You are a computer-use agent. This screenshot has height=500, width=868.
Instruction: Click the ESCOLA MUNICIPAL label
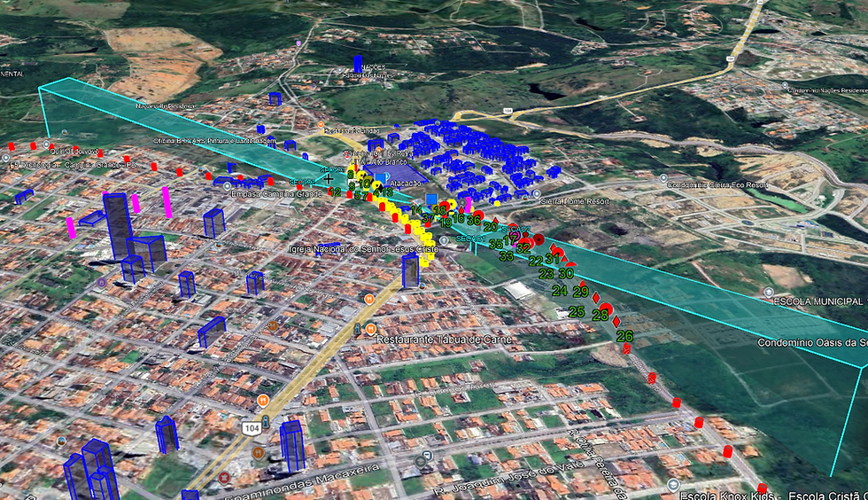click(x=820, y=301)
